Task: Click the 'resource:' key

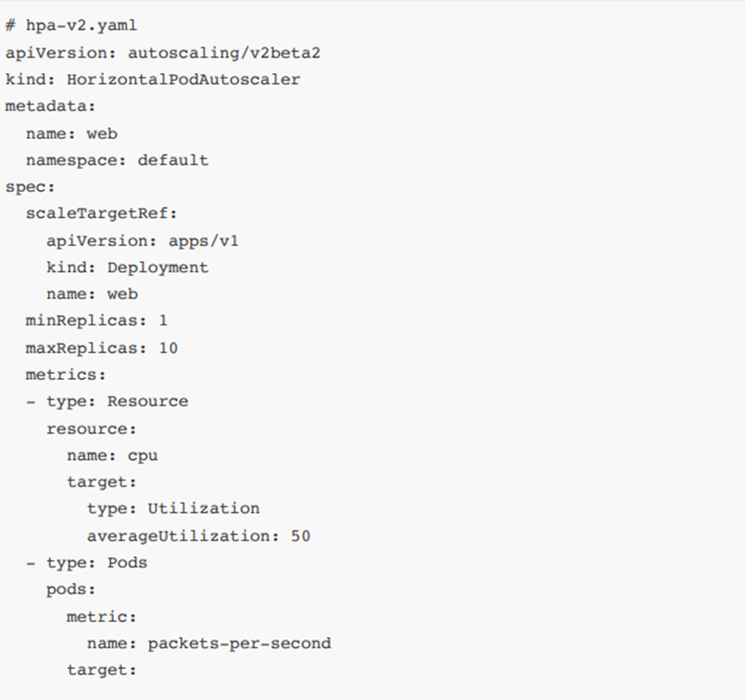Action: tap(91, 429)
